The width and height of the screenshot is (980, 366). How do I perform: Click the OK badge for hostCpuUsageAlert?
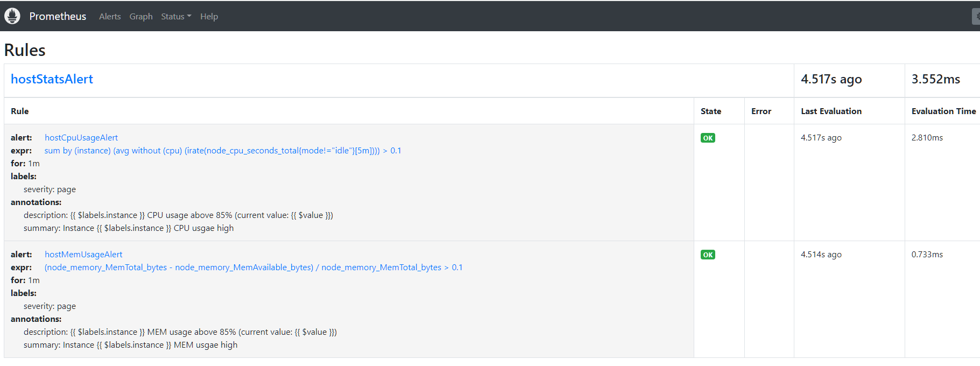708,138
